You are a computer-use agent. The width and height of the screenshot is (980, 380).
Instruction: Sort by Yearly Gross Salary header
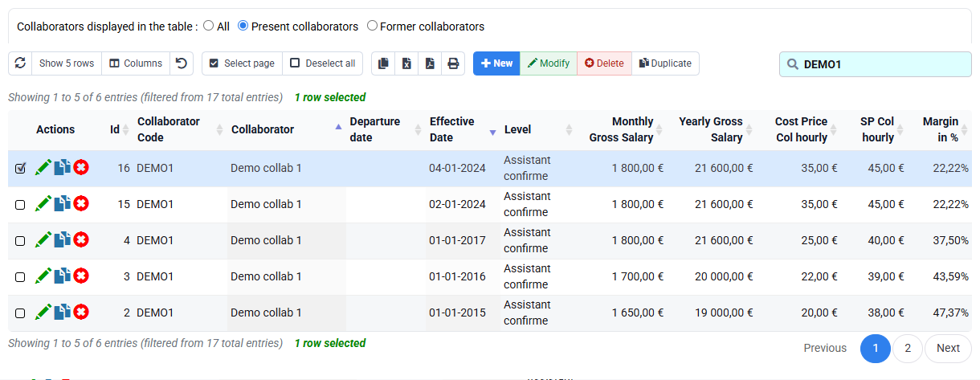pyautogui.click(x=713, y=129)
